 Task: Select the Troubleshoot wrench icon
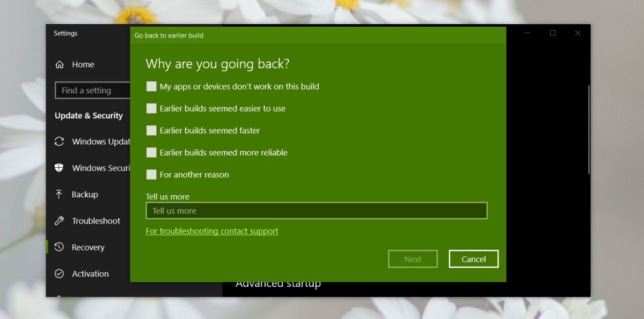59,221
